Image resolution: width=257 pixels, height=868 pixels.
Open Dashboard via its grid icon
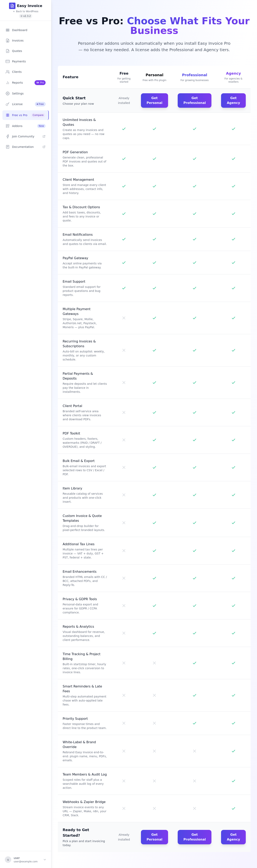(x=8, y=30)
